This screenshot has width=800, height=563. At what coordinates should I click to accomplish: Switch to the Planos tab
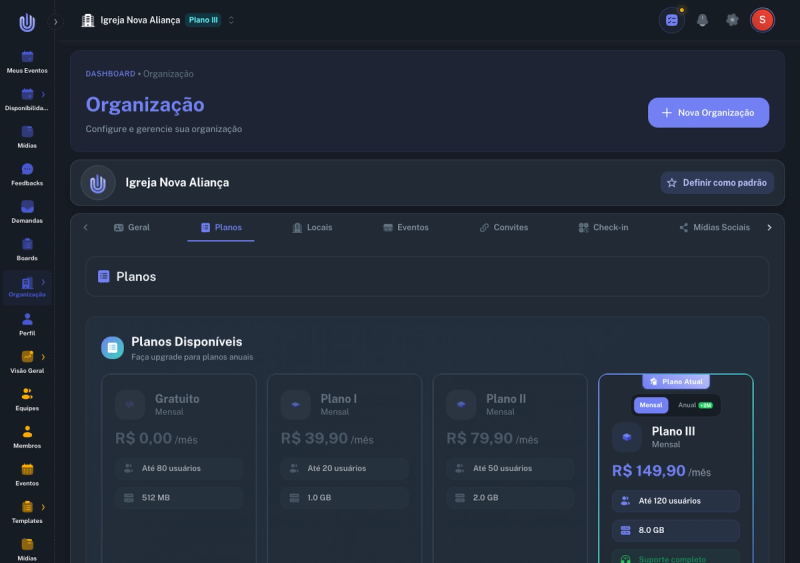click(x=221, y=228)
